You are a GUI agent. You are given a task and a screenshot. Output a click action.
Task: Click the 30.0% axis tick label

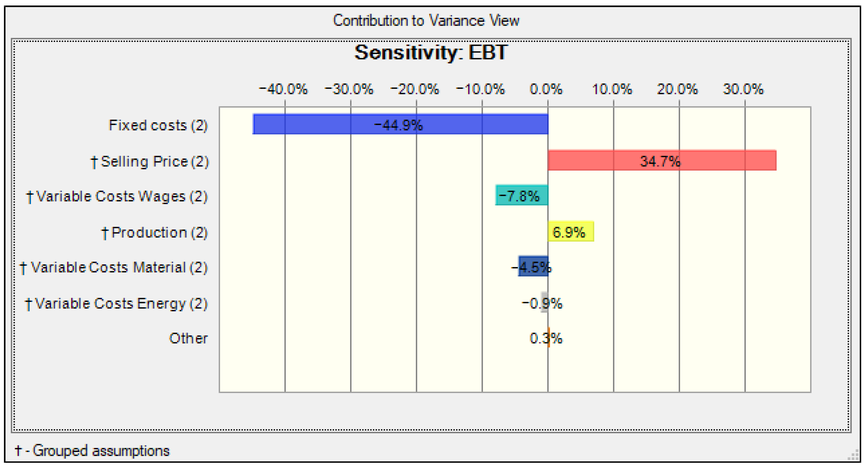click(743, 90)
